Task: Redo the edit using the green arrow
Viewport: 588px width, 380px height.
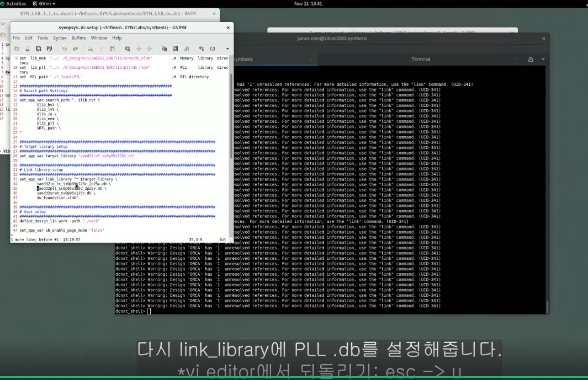Action: click(x=76, y=49)
